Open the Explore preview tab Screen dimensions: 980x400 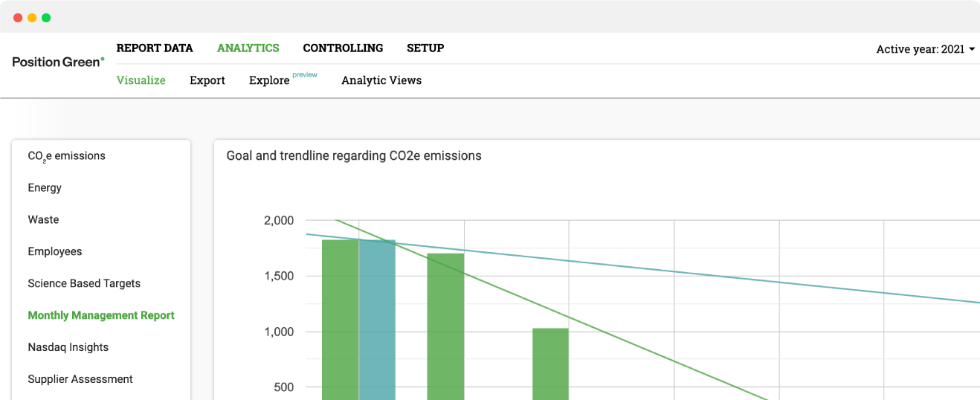click(283, 80)
